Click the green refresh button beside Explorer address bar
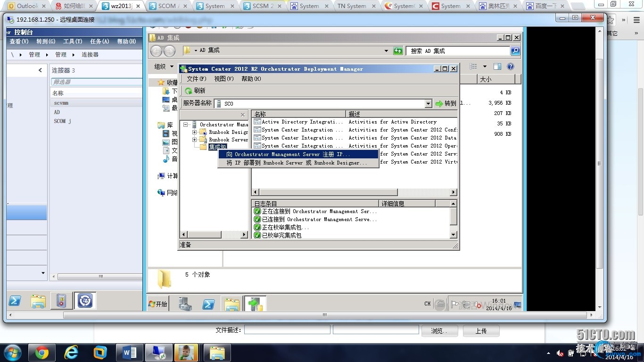 (398, 51)
